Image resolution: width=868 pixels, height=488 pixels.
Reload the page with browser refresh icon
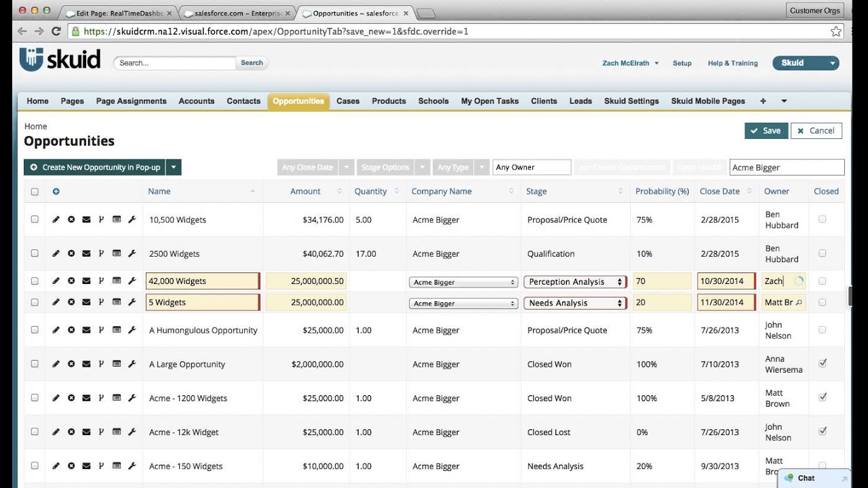(x=56, y=31)
